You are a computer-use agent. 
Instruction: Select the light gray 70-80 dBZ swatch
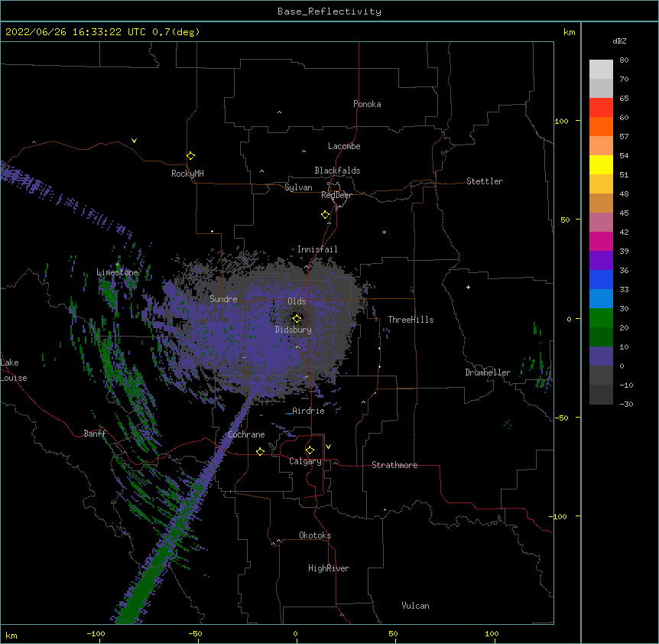(601, 70)
